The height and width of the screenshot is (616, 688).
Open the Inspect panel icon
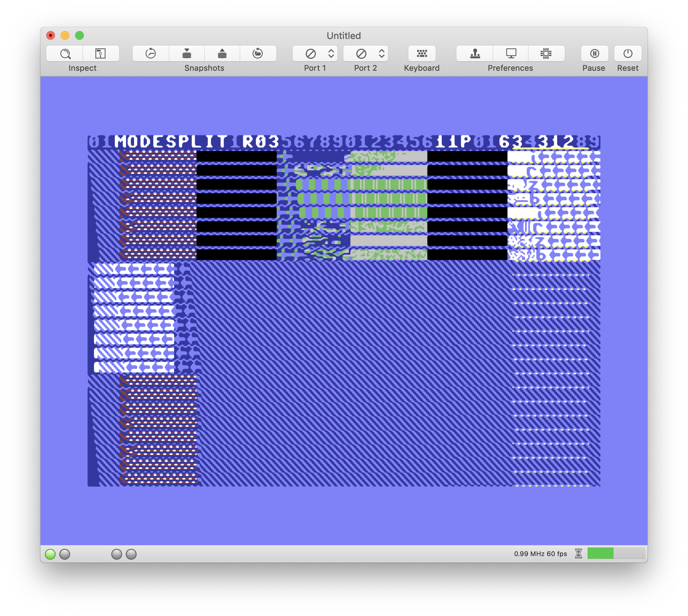coord(100,53)
